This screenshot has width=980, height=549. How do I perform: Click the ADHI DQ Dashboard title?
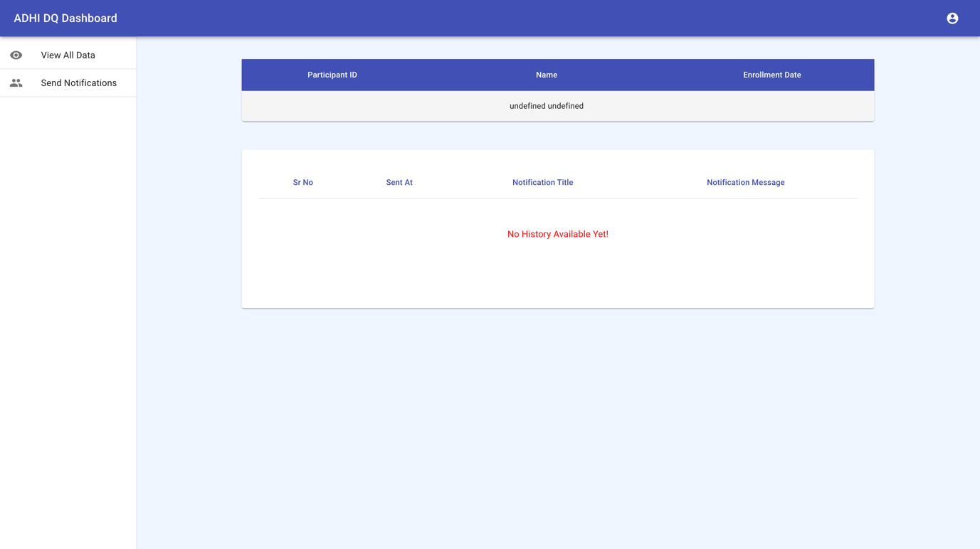pyautogui.click(x=65, y=18)
